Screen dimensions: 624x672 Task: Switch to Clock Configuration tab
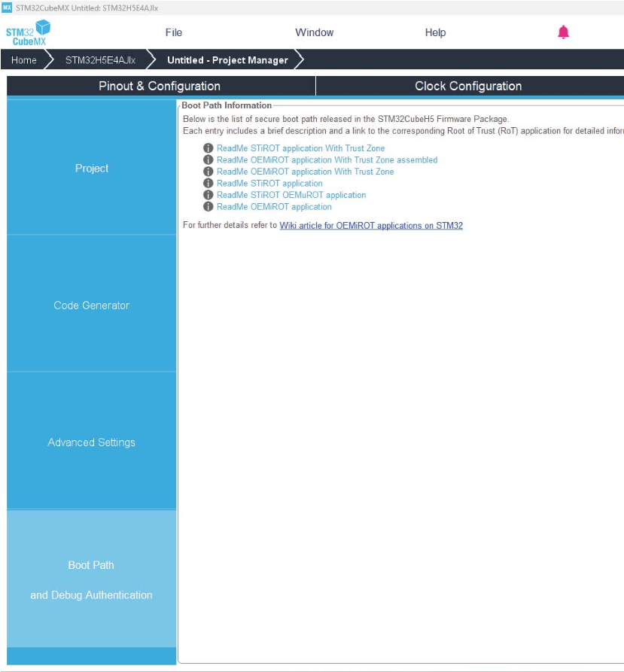(470, 86)
